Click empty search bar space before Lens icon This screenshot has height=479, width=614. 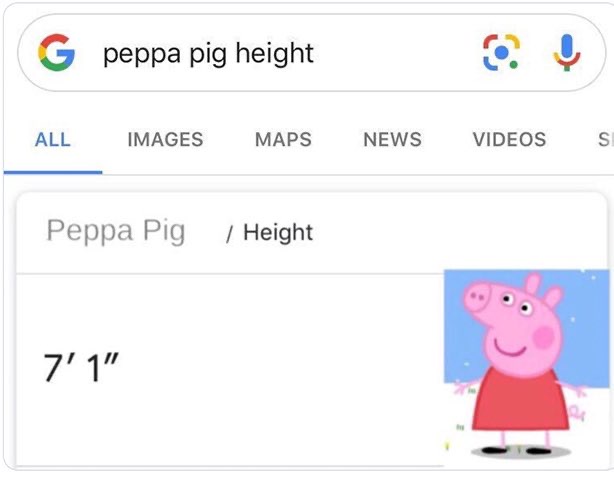[397, 52]
